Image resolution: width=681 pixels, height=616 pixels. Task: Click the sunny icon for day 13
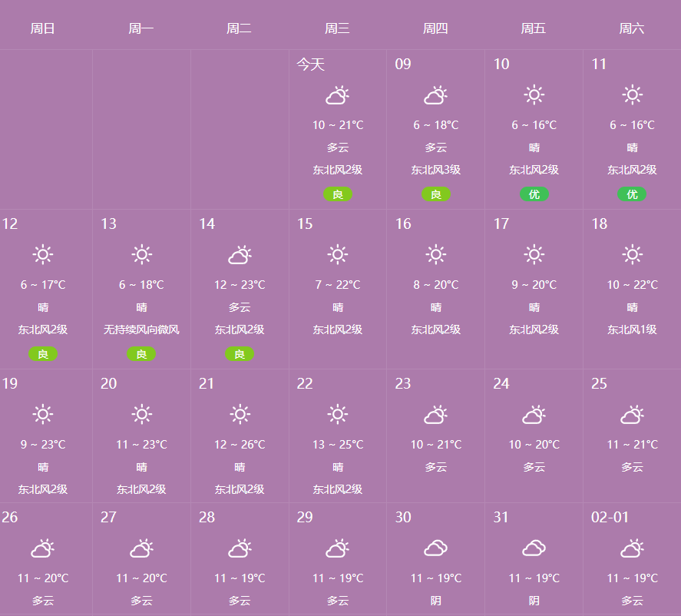pyautogui.click(x=141, y=254)
